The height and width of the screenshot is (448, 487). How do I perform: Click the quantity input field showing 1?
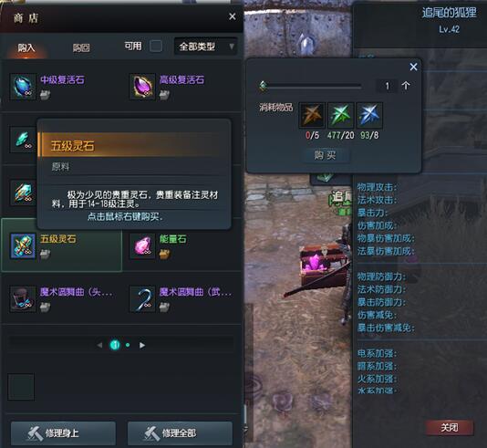(x=387, y=86)
